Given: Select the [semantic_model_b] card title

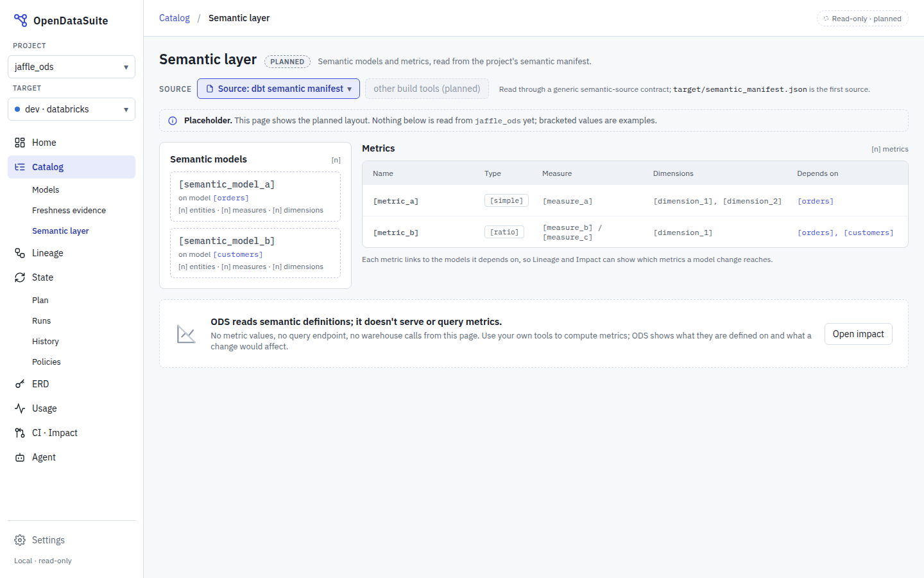Looking at the screenshot, I should tap(227, 241).
